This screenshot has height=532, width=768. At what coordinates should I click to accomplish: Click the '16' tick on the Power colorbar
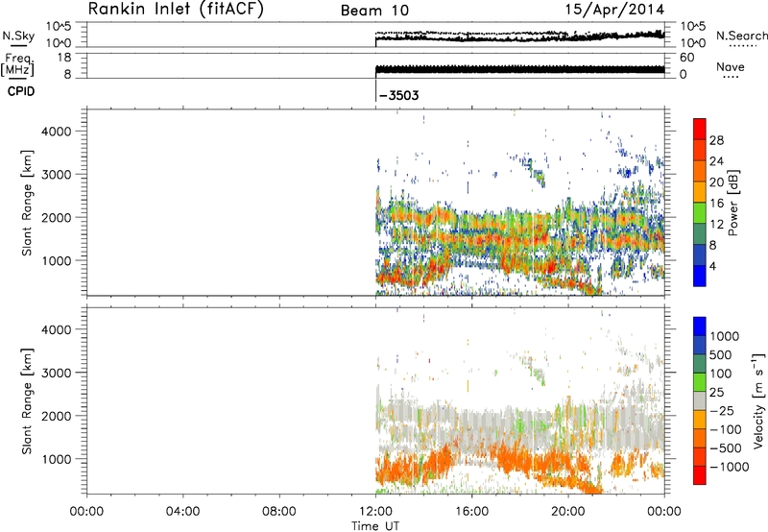click(x=716, y=204)
